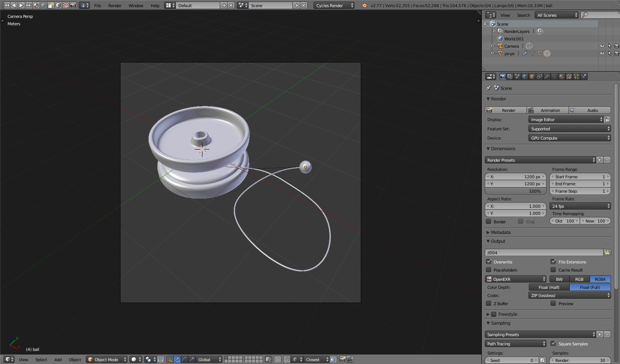Pin the Scene properties context
The width and height of the screenshot is (620, 364).
coord(488,88)
